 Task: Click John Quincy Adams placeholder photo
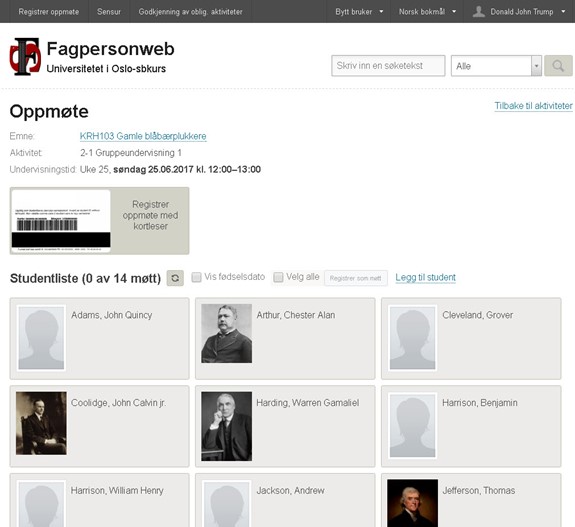41,338
